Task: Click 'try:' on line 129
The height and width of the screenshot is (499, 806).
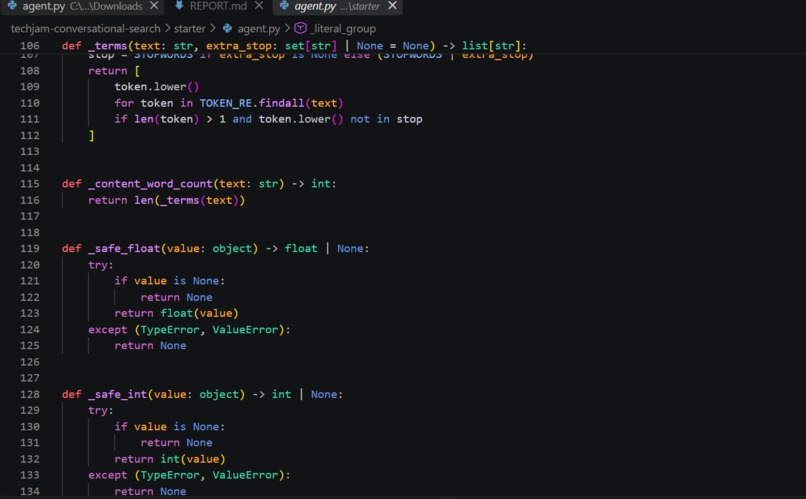Action: coord(101,410)
